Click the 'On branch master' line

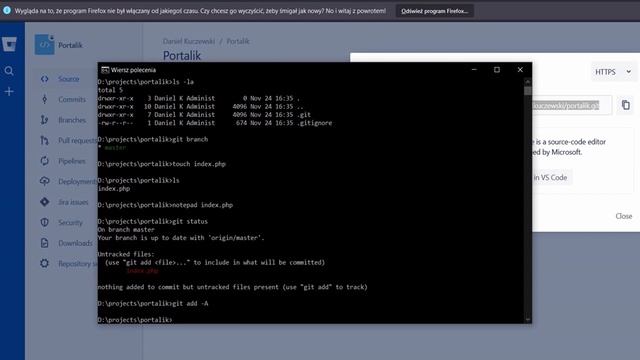pos(126,229)
